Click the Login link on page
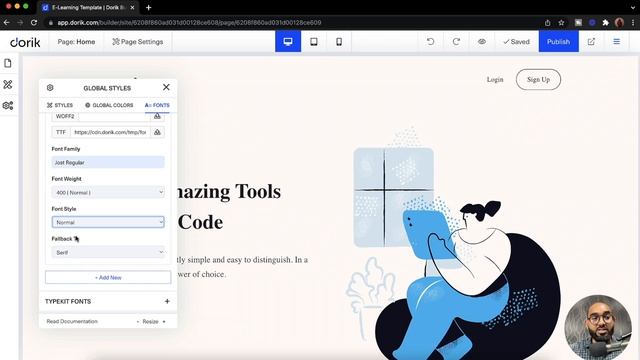Viewport: 640px width, 360px height. click(495, 80)
